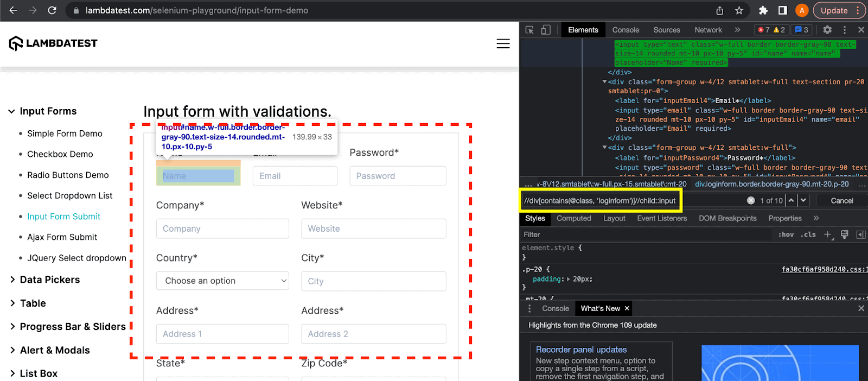
Task: Activate DevTools inspect element picker
Action: click(x=529, y=30)
